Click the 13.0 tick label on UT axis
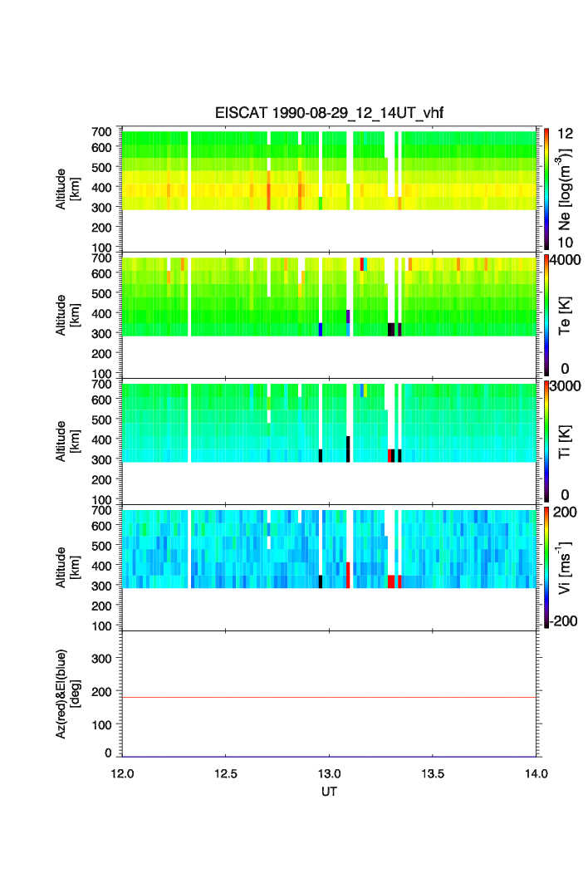The height and width of the screenshot is (883, 588). pyautogui.click(x=329, y=773)
